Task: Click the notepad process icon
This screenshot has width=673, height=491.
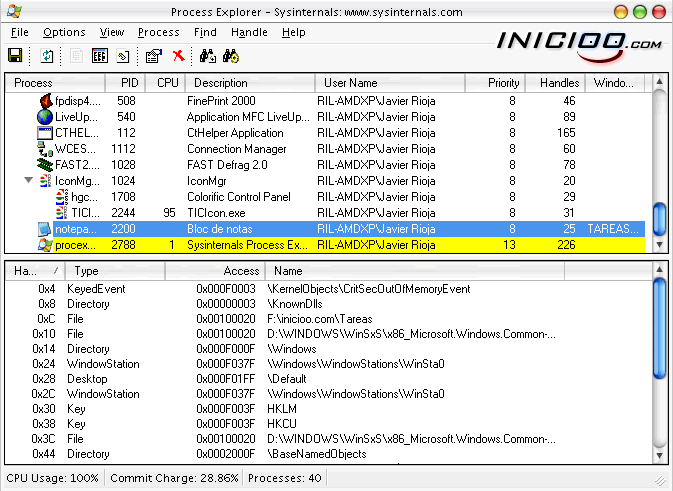Action: [x=45, y=229]
